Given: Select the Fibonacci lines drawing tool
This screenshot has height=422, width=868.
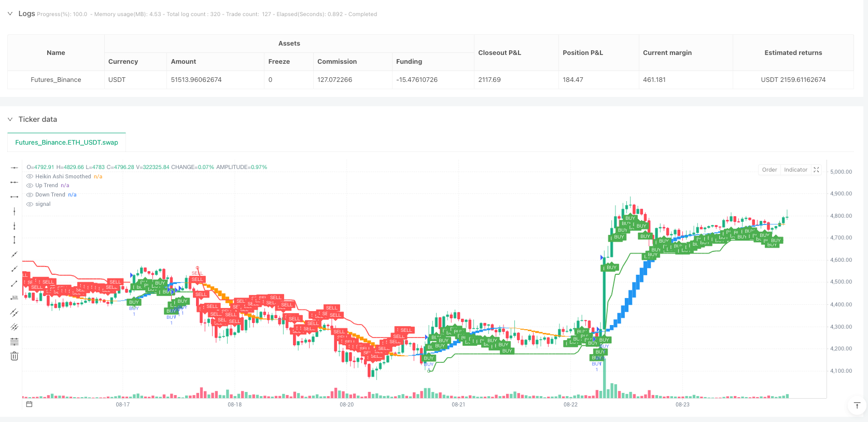Looking at the screenshot, I should [x=15, y=342].
